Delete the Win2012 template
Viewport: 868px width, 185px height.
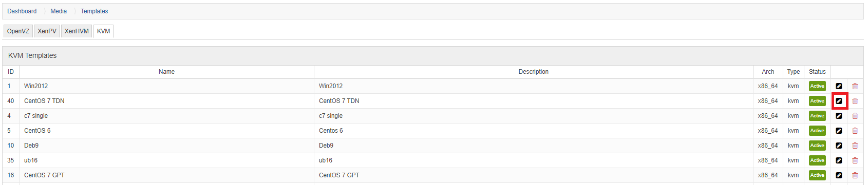click(x=855, y=86)
